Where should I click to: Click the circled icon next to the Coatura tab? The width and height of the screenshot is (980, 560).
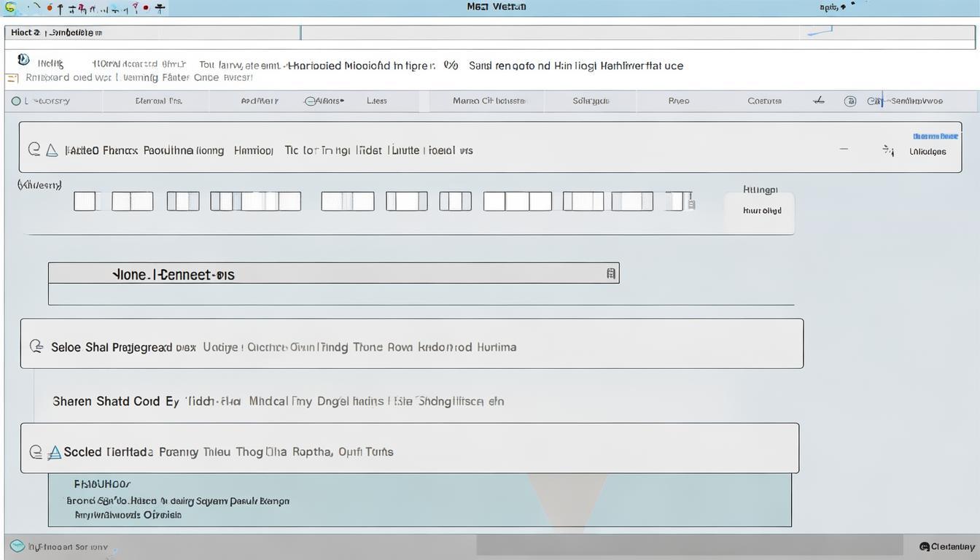(x=849, y=101)
